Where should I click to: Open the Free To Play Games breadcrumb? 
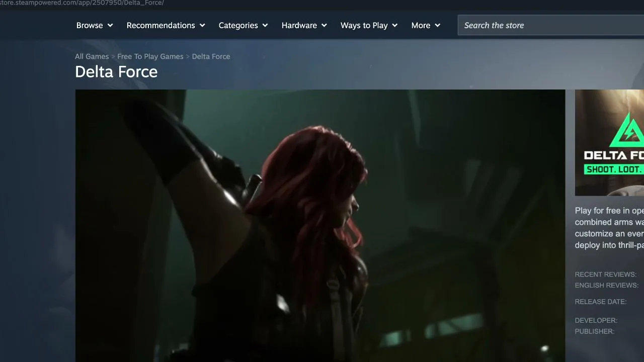point(150,56)
